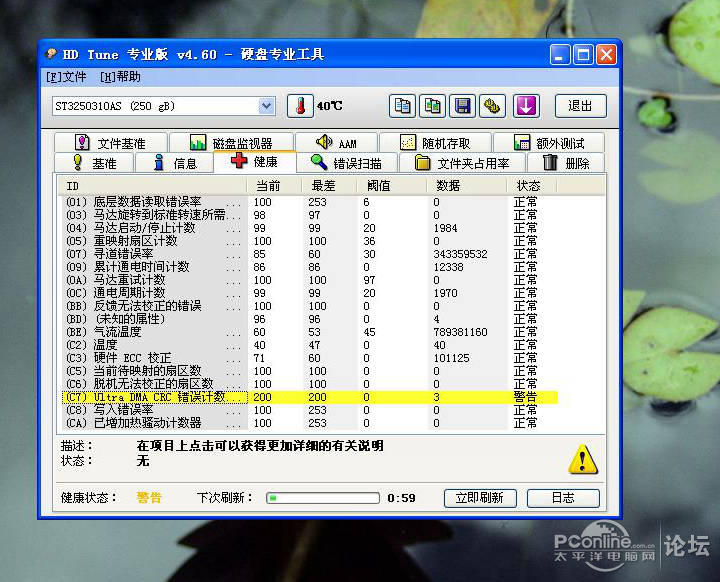
Task: Select row (01) 底层数据读取错误率
Action: pos(309,202)
